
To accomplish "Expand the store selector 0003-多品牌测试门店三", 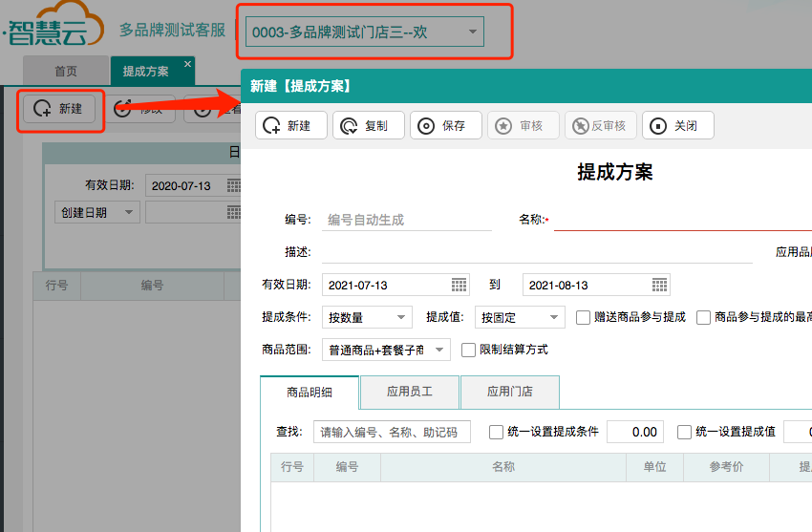I will 472,32.
